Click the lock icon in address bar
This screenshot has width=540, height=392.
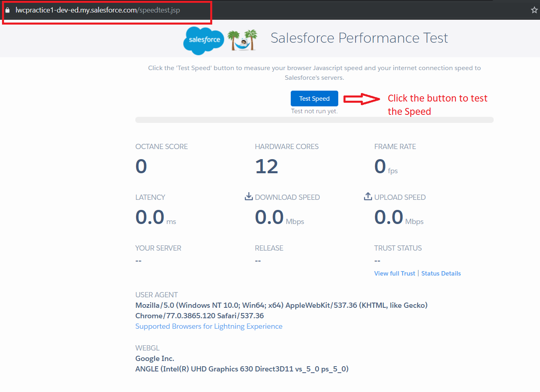coord(7,10)
